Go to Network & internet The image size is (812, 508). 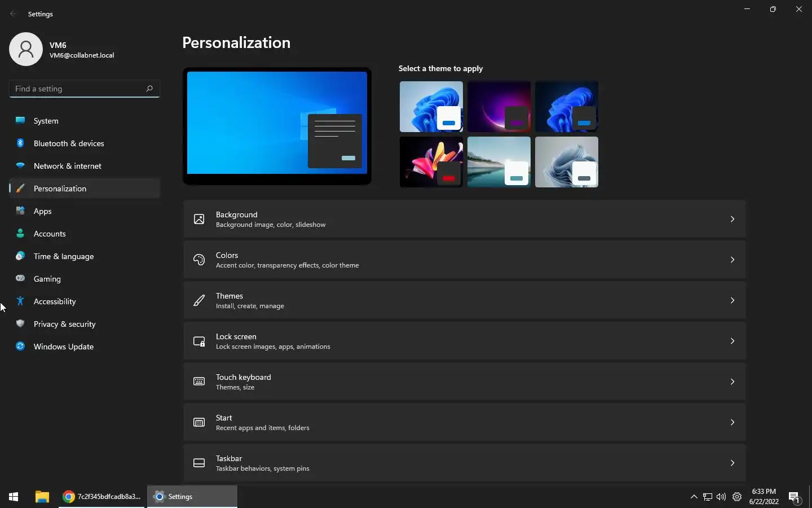click(x=85, y=165)
